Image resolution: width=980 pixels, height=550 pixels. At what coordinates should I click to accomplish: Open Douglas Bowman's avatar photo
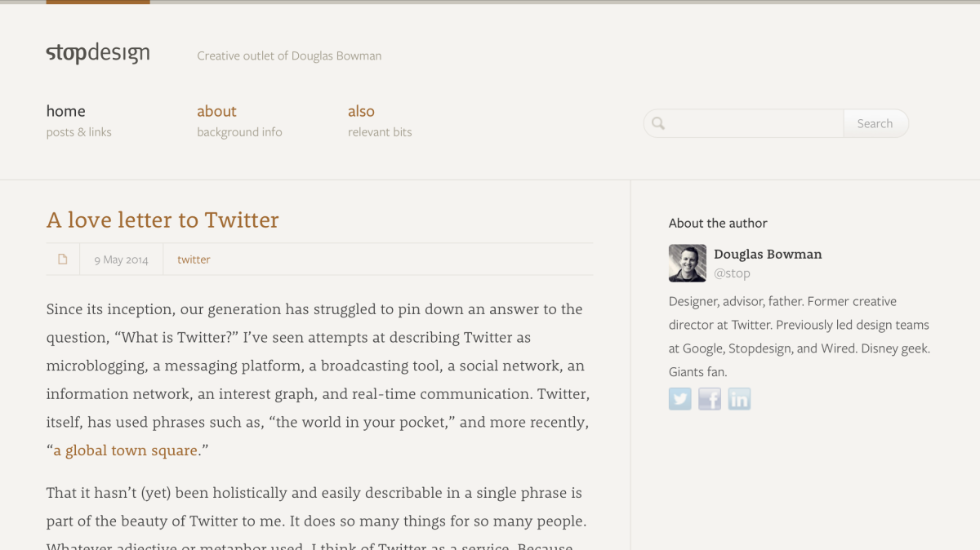688,263
